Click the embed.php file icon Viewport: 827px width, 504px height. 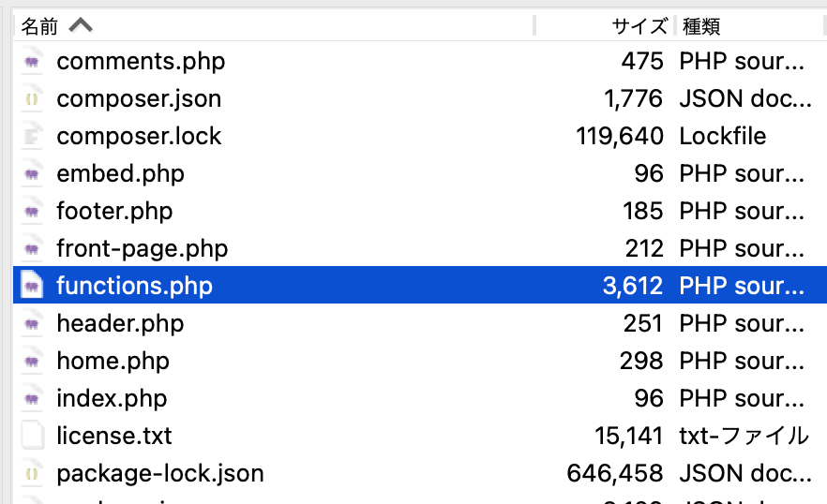click(33, 174)
